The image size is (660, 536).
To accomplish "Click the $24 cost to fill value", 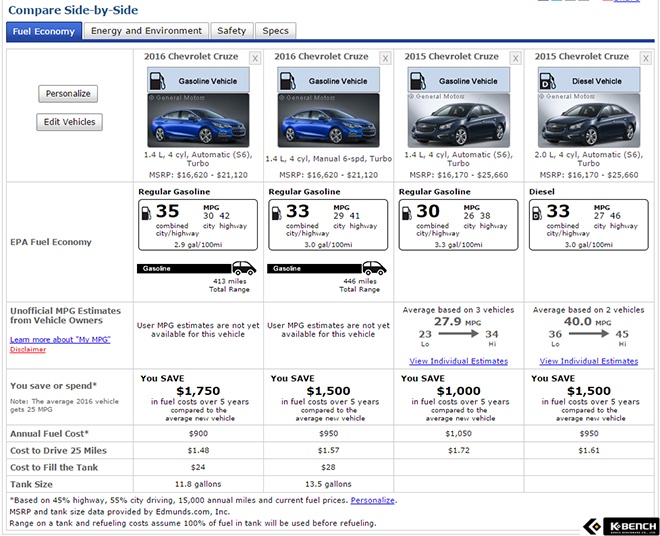I will tap(198, 467).
